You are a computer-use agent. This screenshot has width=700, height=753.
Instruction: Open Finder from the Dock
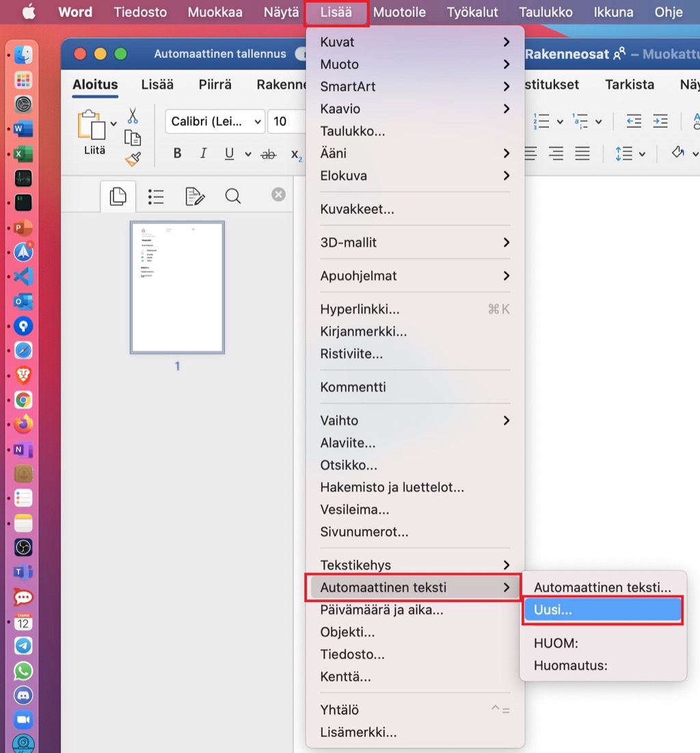23,55
